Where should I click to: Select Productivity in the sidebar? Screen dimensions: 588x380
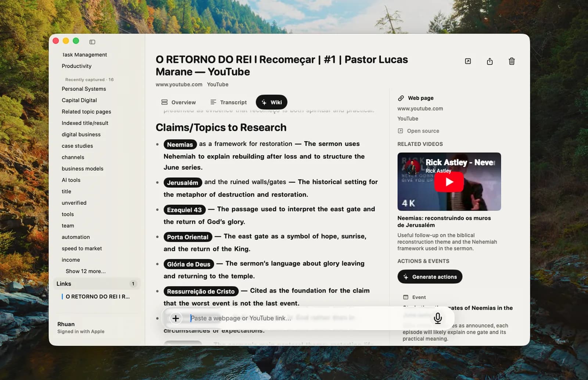point(76,66)
